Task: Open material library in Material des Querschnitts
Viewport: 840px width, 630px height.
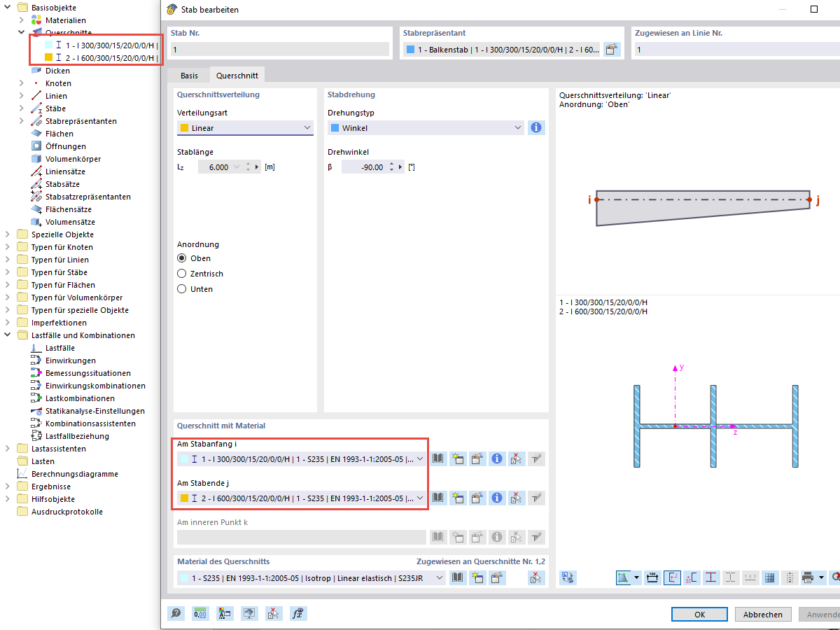Action: point(458,578)
